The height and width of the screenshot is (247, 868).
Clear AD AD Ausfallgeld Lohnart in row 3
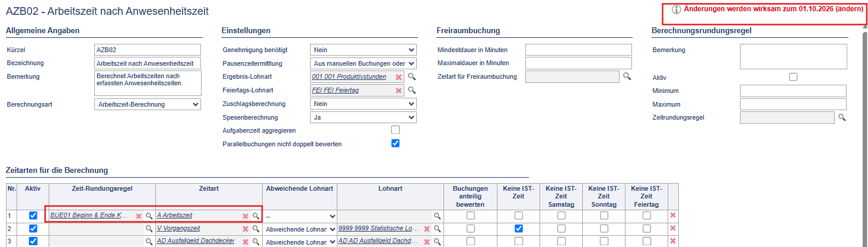click(x=426, y=242)
